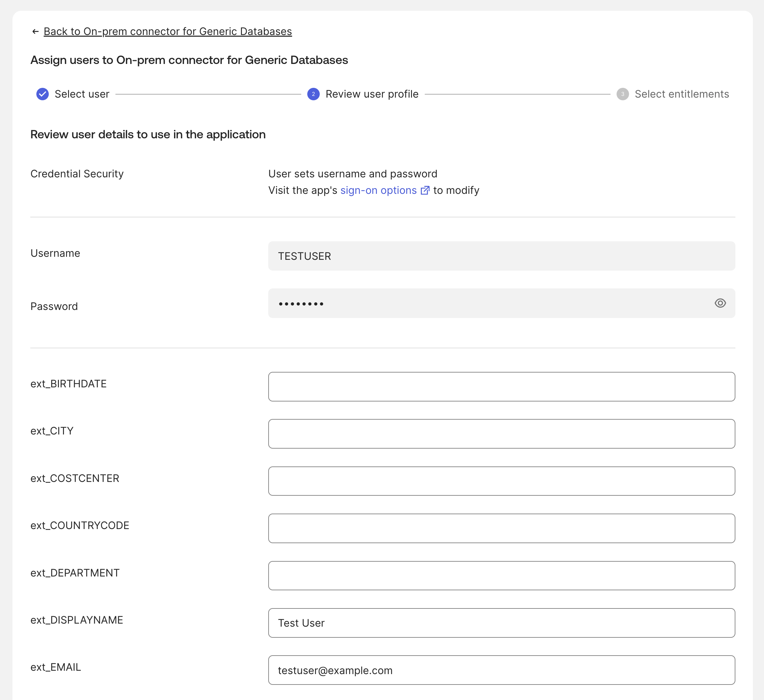Switch to the Select entitlements step

click(x=682, y=94)
